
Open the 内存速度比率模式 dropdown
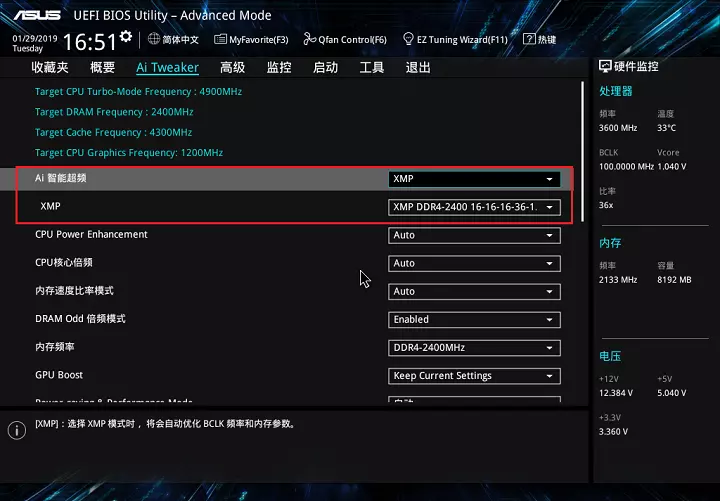click(474, 291)
